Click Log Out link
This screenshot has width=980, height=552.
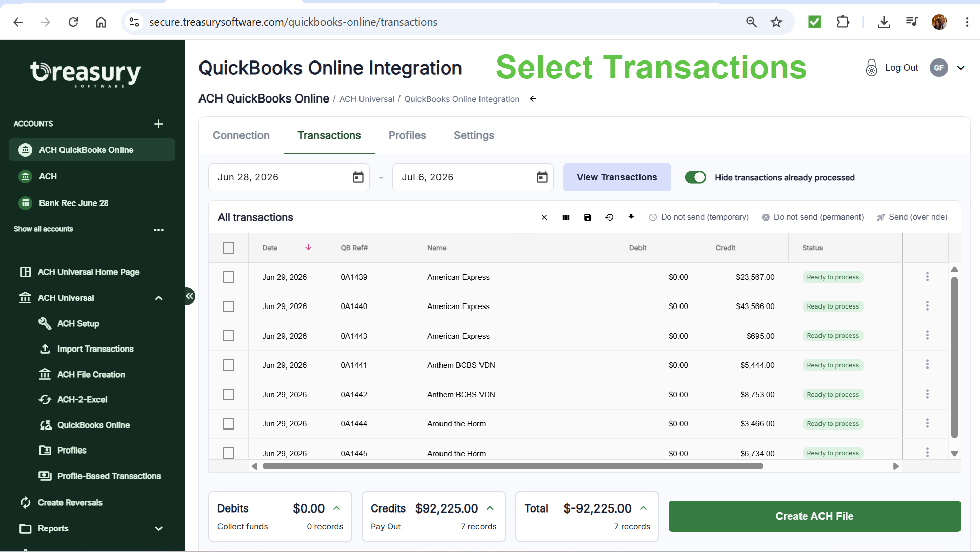click(x=902, y=68)
